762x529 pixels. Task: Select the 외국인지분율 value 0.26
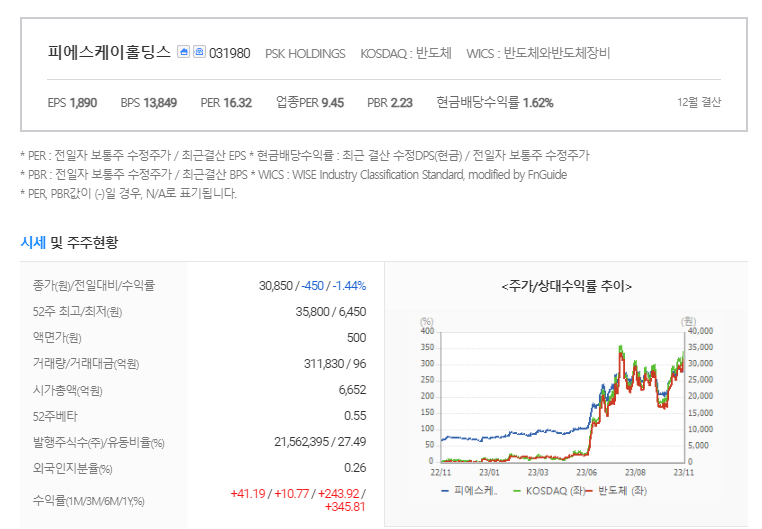[x=355, y=468]
